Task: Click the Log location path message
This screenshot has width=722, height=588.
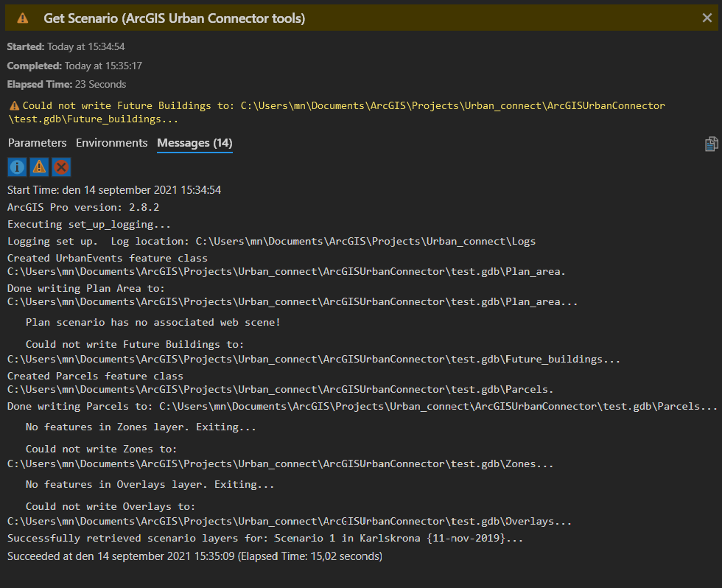Action: [x=271, y=241]
